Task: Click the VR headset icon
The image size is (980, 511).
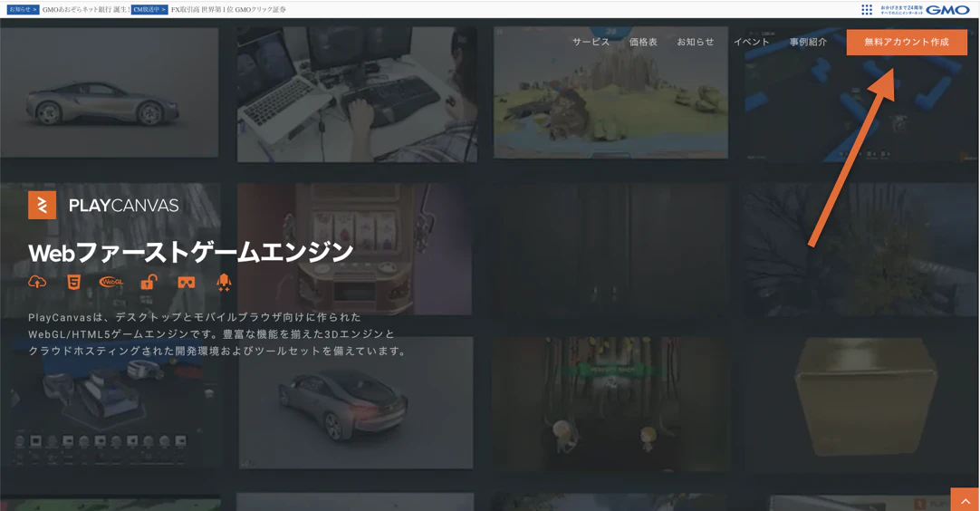Action: tap(187, 283)
